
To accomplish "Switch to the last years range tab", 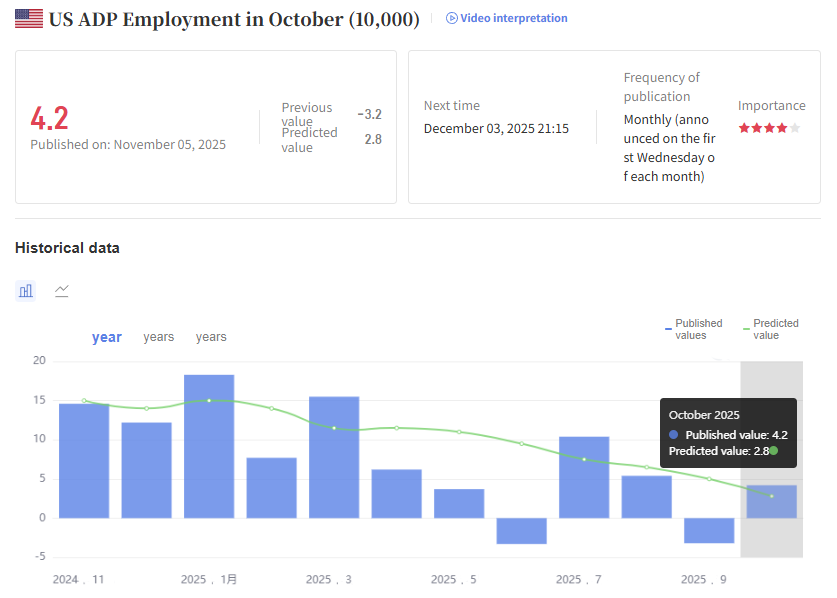I will click(x=210, y=337).
